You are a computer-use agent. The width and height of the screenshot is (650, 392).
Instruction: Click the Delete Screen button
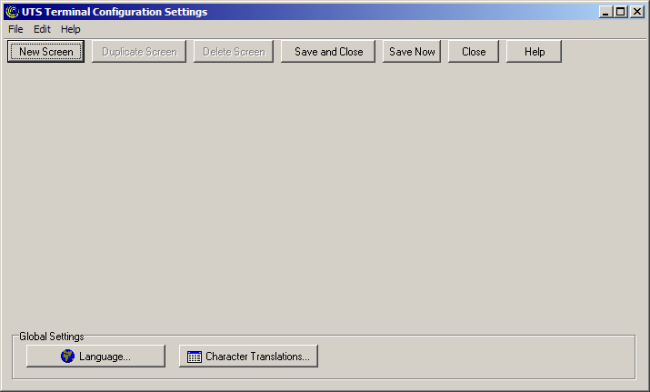pyautogui.click(x=233, y=52)
